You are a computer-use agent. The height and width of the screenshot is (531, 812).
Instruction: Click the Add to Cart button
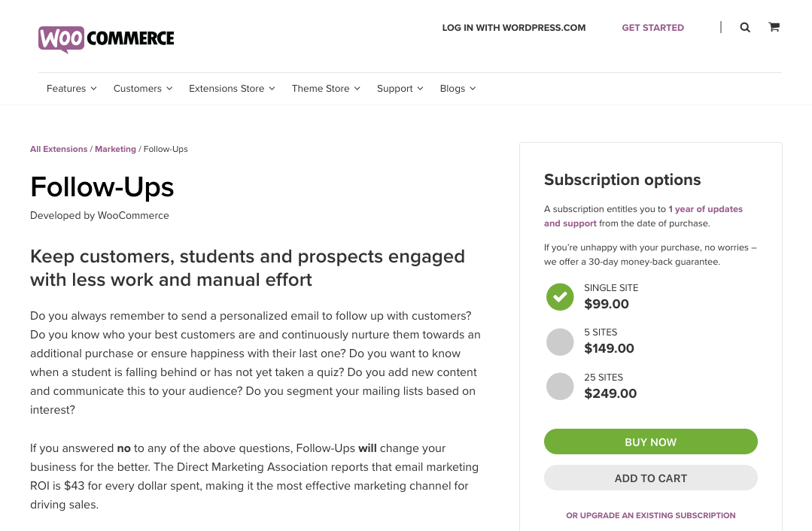[x=650, y=478]
